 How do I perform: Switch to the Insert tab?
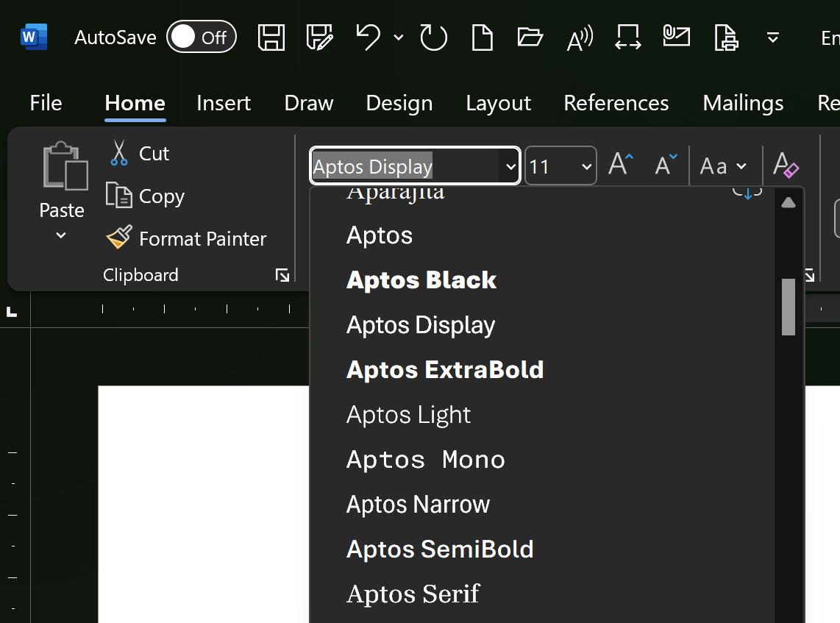[x=224, y=103]
